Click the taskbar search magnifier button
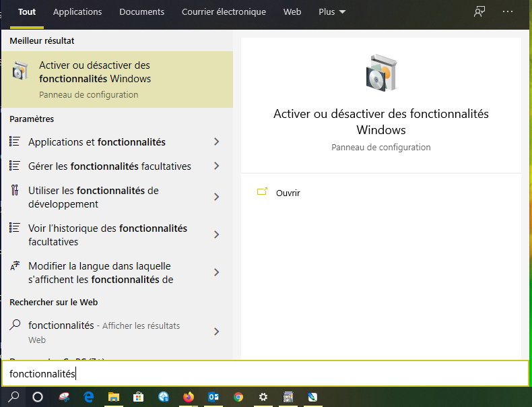The height and width of the screenshot is (407, 532). click(13, 397)
